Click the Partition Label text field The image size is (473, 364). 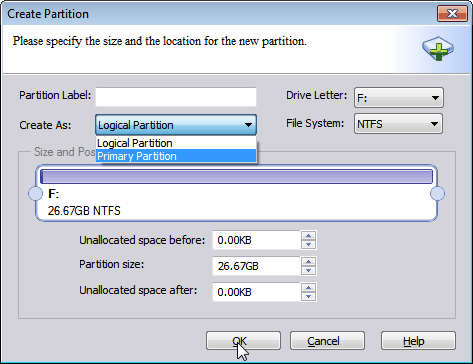point(176,97)
